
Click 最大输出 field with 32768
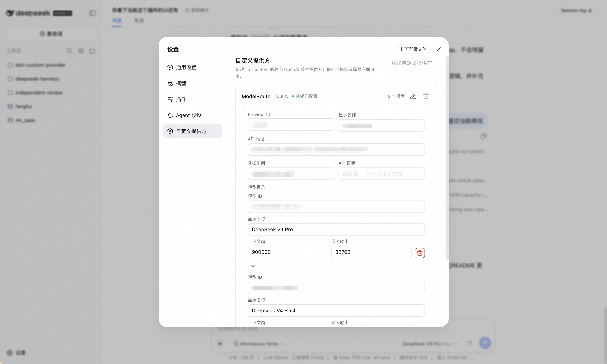[371, 252]
